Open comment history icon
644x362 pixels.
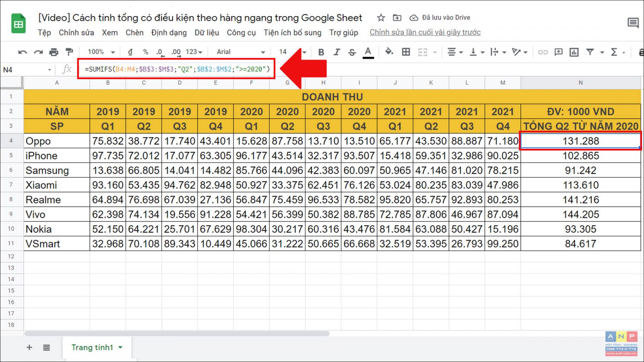pyautogui.click(x=633, y=23)
